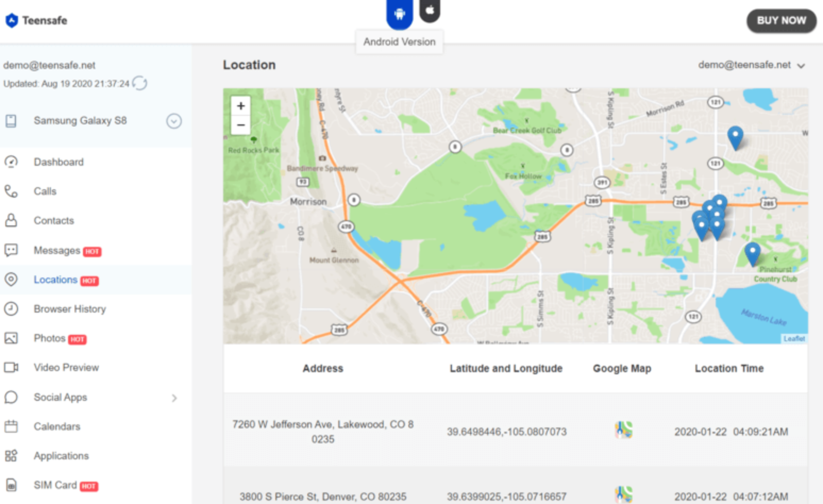Select address 7260 W Jefferson Ave, Lakewood
The image size is (823, 504).
[323, 432]
